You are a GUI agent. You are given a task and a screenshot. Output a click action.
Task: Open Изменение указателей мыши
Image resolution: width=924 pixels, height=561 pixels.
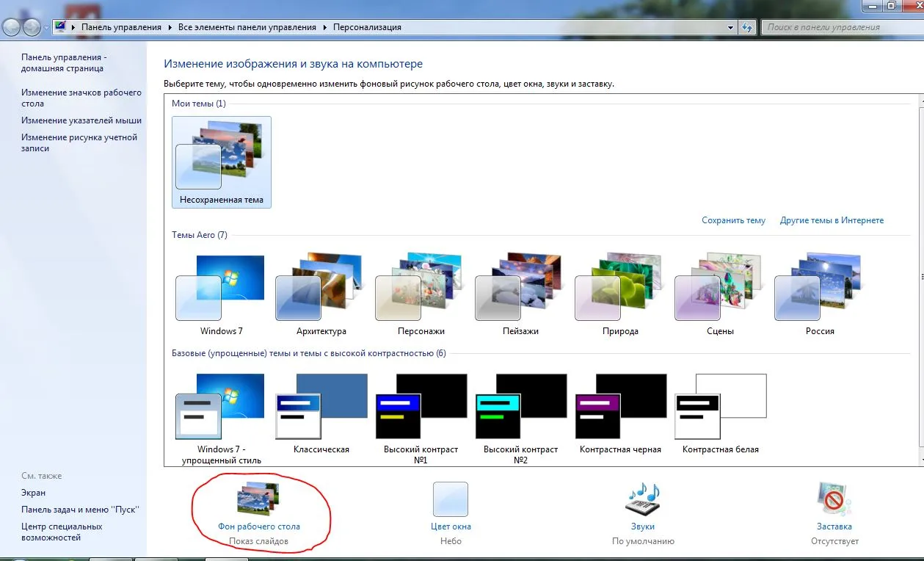point(81,120)
